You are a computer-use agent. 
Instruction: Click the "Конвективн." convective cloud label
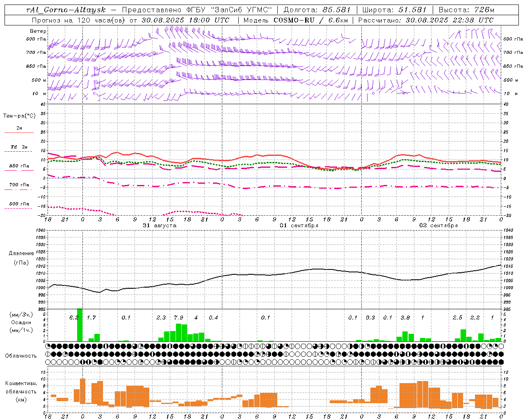tap(21, 383)
